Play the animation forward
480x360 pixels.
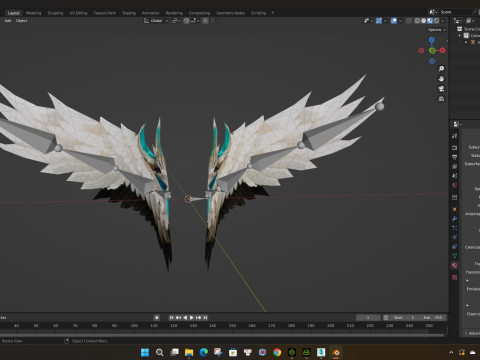(x=192, y=318)
